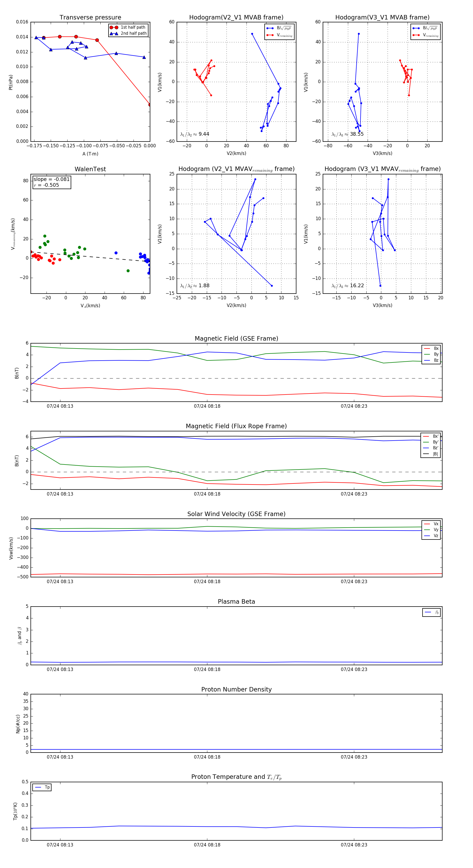This screenshot has height=868, width=473.
Task: Click the 'Pt(nPa)' y-axis label
Action: point(11,82)
